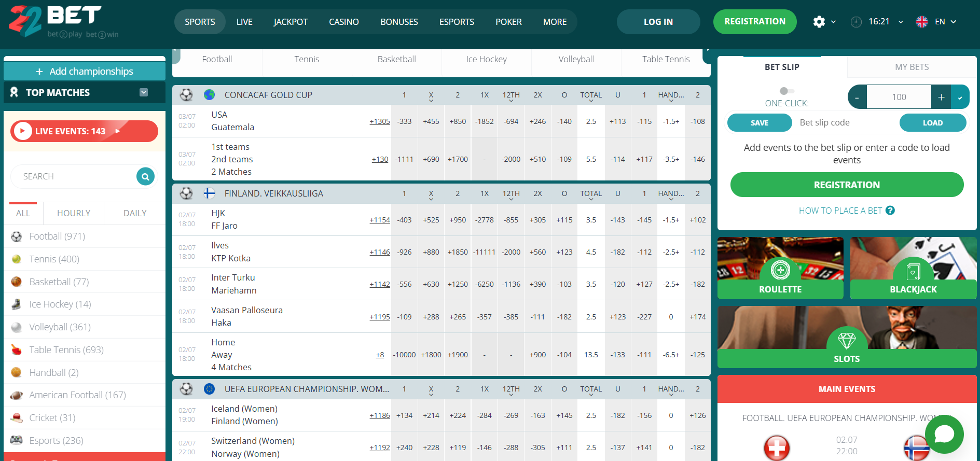980x461 pixels.
Task: Expand the 12TH column dropdown in Finland header
Action: [x=511, y=199]
